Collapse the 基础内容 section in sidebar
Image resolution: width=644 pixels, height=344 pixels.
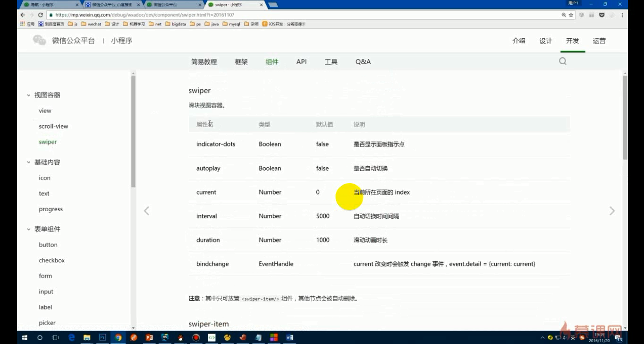(28, 162)
